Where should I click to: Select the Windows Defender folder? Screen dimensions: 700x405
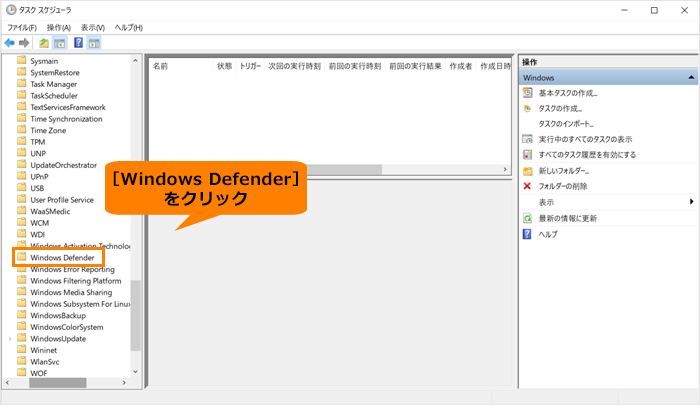62,258
